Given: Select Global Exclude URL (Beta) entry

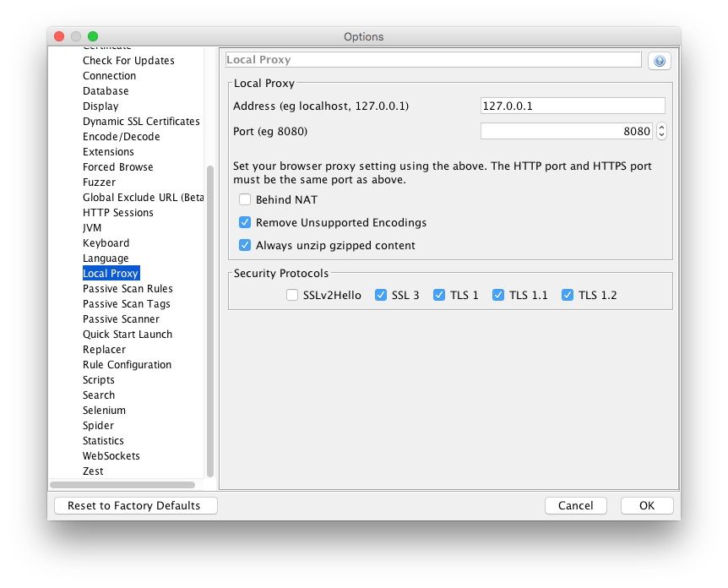Looking at the screenshot, I should pos(143,198).
